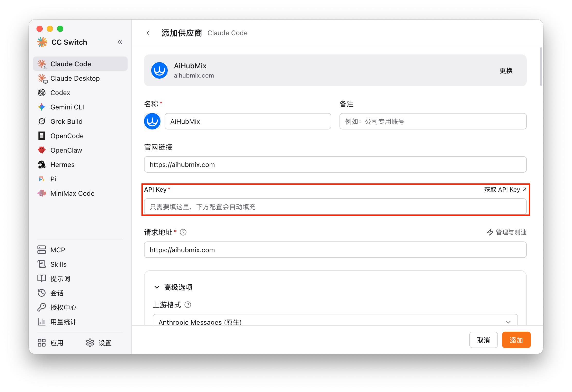Open 提示词 prompts page
This screenshot has height=392, width=572.
pos(80,279)
